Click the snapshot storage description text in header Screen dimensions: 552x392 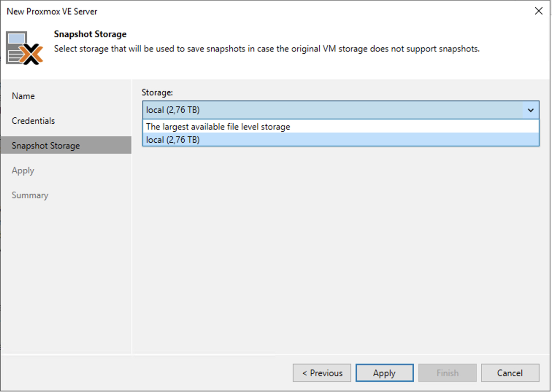267,49
